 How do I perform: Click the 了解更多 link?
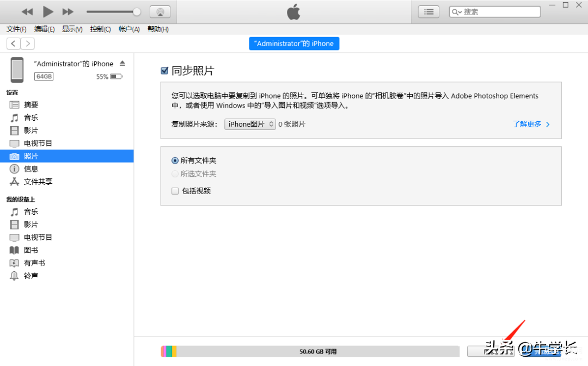(x=531, y=124)
